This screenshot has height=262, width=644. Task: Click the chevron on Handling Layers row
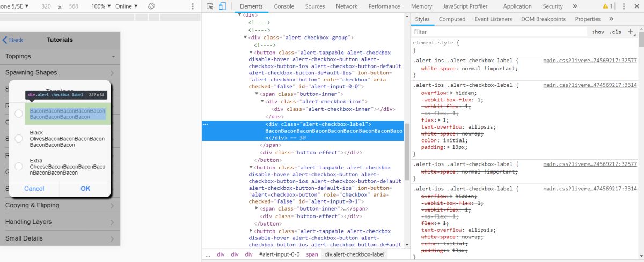[x=112, y=222]
